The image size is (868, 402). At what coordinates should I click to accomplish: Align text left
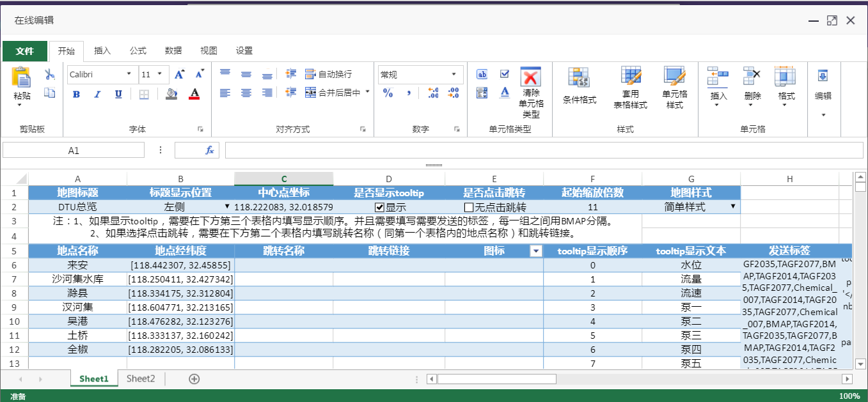225,93
